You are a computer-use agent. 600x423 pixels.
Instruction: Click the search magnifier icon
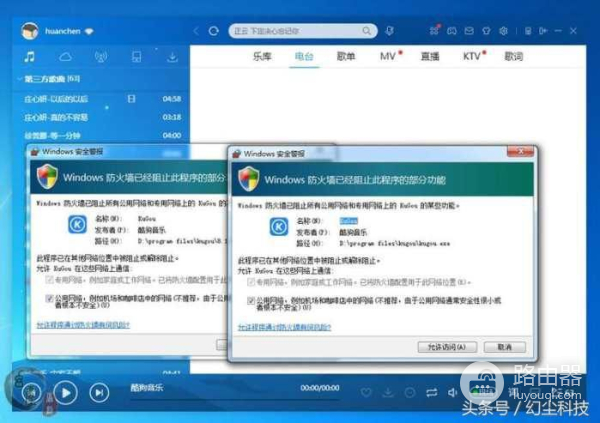pos(367,31)
